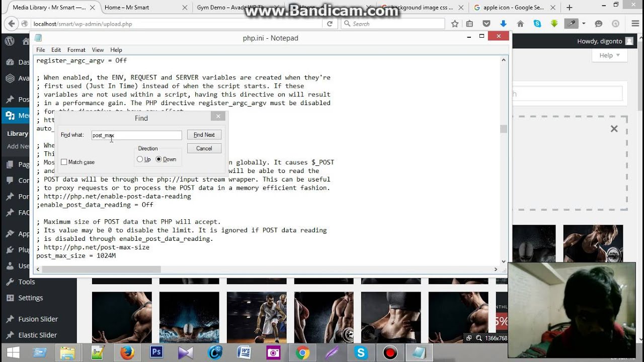This screenshot has height=362, width=644.
Task: Switch to the Gym Demo – Avada tab
Action: coord(239,8)
